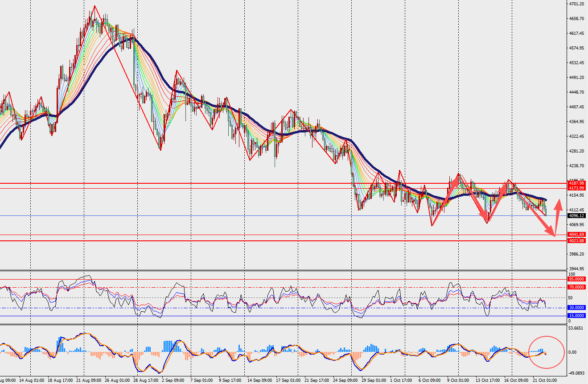The image size is (588, 384).
Task: Click the red 4041.69 support price label
Action: click(x=576, y=235)
